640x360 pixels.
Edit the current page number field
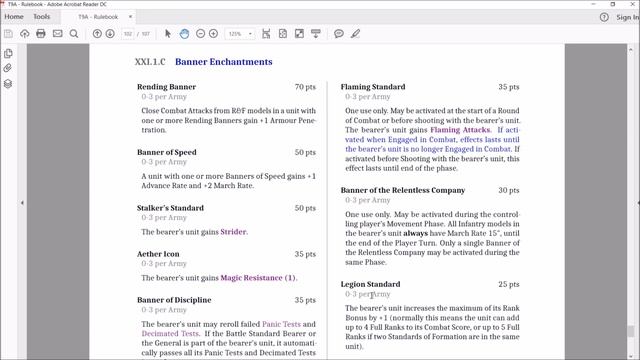click(128, 34)
